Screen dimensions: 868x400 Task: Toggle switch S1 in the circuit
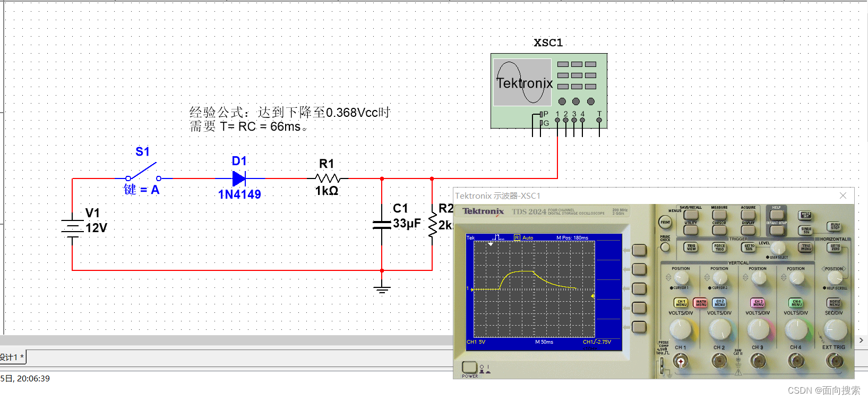[x=143, y=173]
